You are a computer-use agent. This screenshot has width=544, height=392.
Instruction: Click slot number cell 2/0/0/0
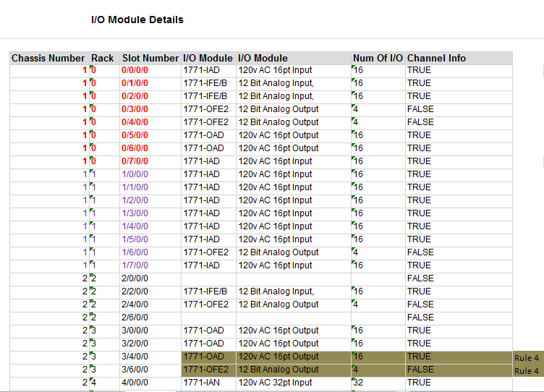150,278
